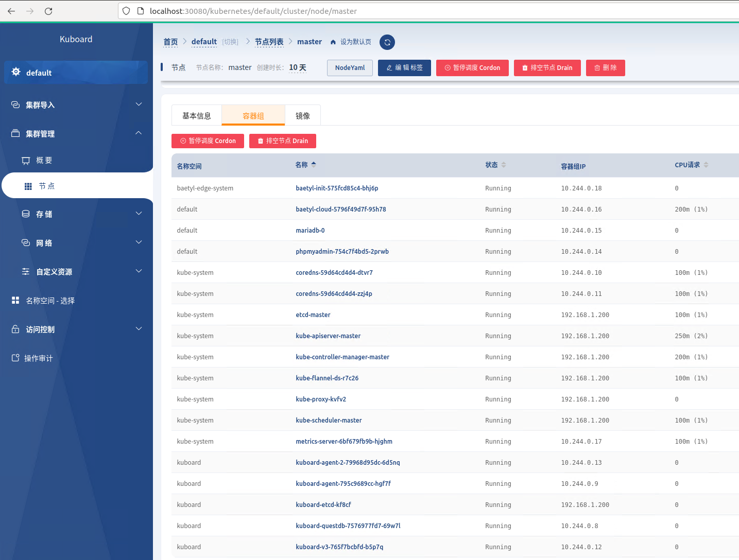This screenshot has width=739, height=560.
Task: Expand the 访问控制 menu chevron
Action: click(139, 328)
